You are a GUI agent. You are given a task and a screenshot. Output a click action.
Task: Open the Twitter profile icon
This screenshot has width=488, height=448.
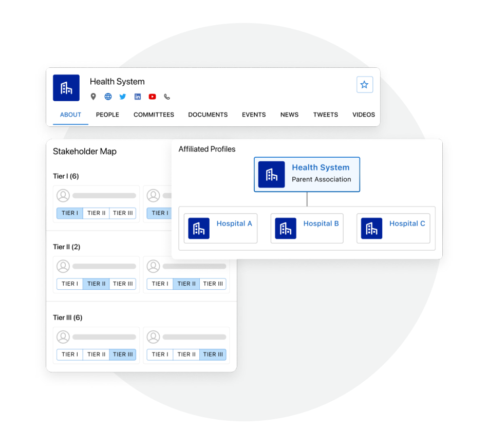tap(123, 97)
